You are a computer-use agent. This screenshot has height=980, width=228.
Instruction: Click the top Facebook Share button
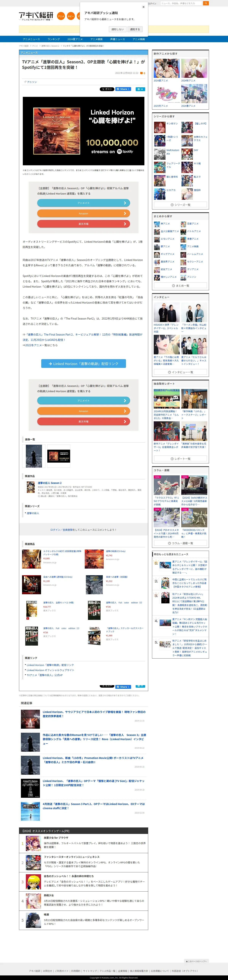tap(123, 89)
